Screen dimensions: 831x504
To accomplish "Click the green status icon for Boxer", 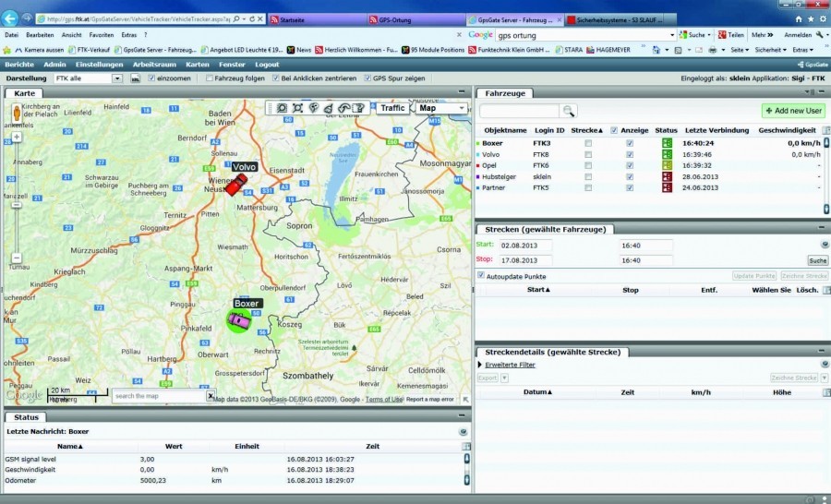I will 665,143.
